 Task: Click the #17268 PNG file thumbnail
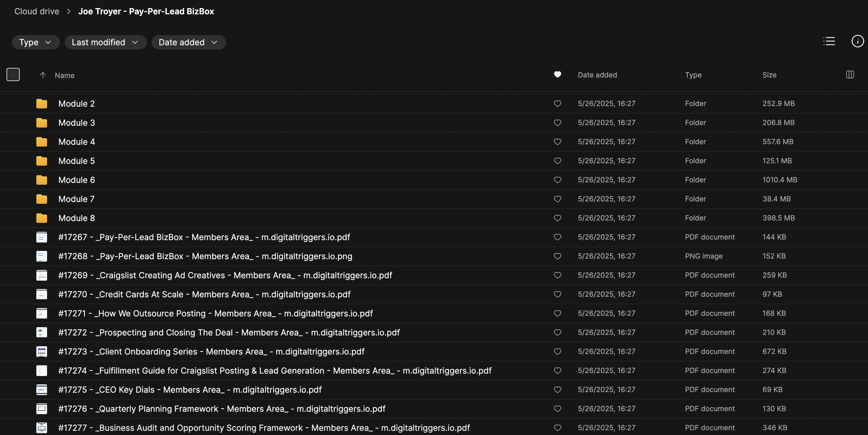pyautogui.click(x=41, y=256)
